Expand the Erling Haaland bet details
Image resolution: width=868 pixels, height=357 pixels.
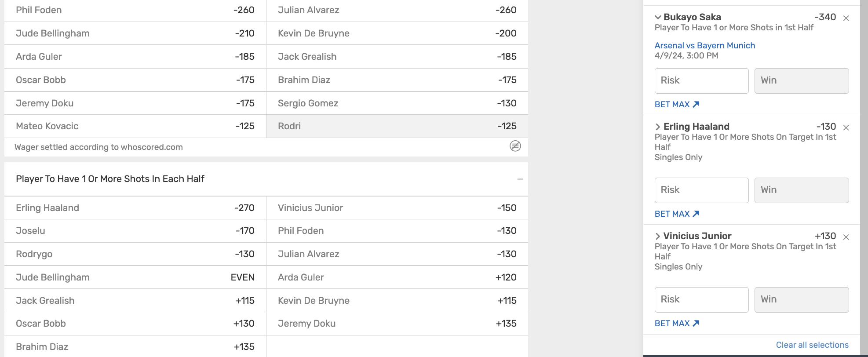coord(658,127)
